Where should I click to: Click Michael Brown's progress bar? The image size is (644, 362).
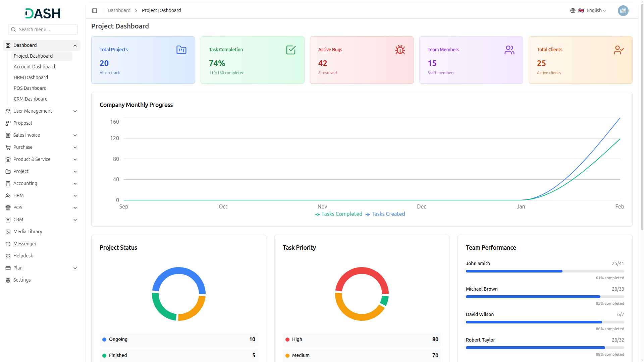click(545, 297)
